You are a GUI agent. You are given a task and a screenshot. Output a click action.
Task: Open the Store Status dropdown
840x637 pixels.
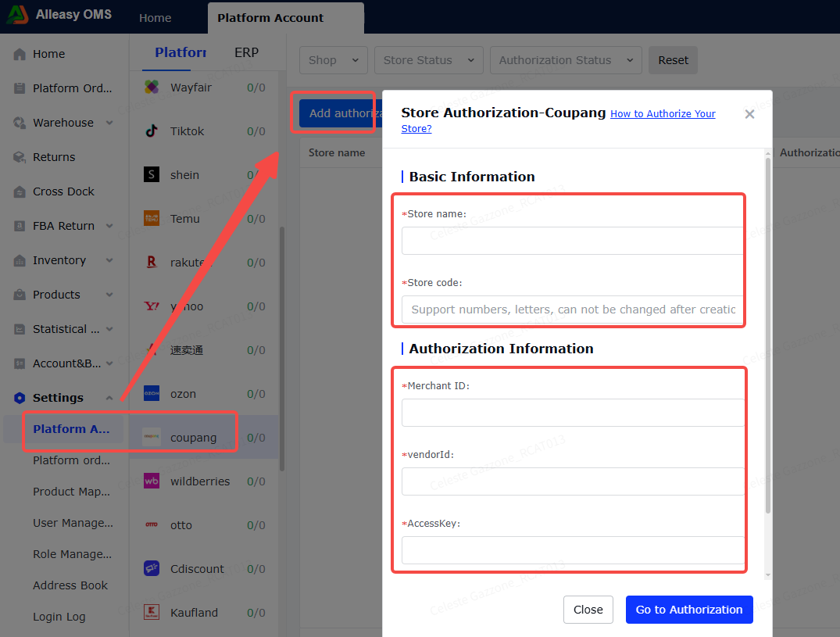tap(428, 60)
